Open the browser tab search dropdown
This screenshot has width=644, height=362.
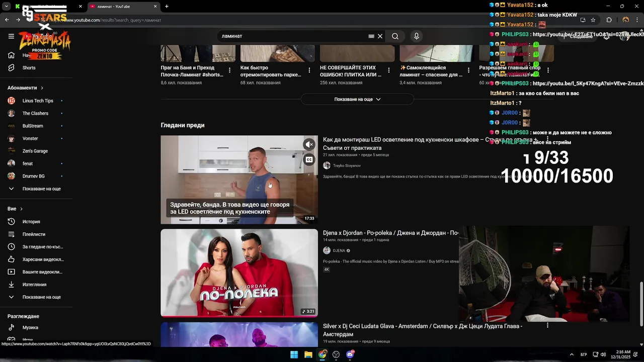pos(7,7)
